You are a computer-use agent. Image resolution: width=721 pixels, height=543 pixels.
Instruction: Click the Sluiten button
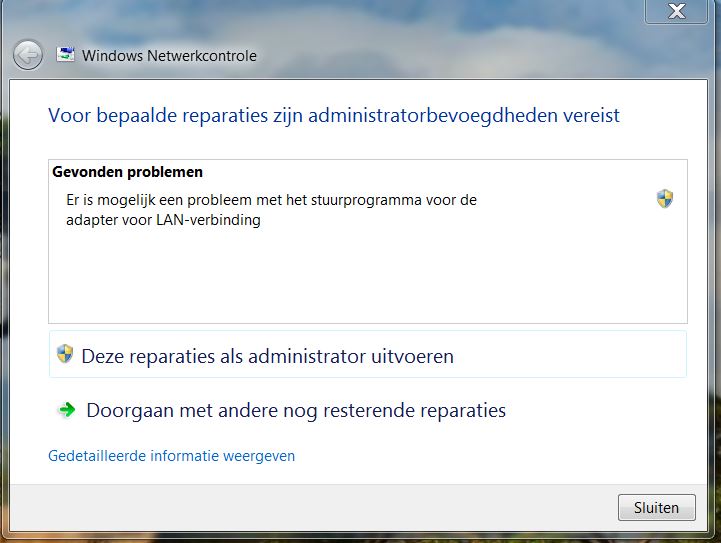click(657, 508)
